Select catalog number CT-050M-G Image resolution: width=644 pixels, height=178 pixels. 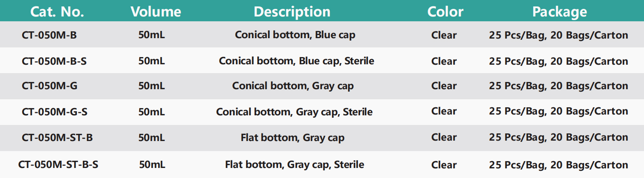pyautogui.click(x=49, y=86)
